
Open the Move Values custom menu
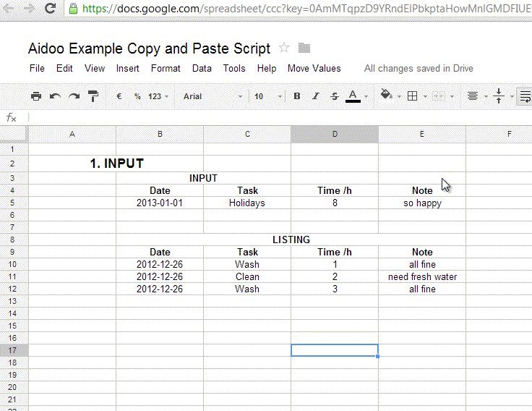(x=314, y=68)
